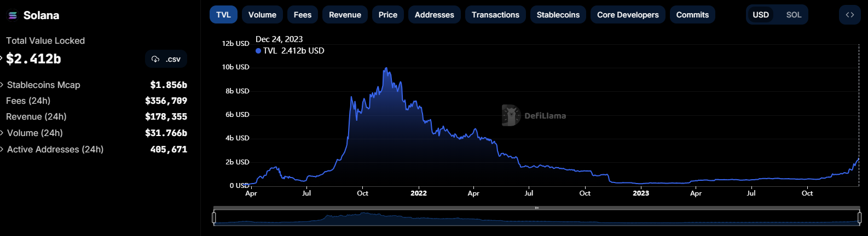Toggle the Core Developers chart metric
The width and height of the screenshot is (868, 236).
(x=628, y=15)
